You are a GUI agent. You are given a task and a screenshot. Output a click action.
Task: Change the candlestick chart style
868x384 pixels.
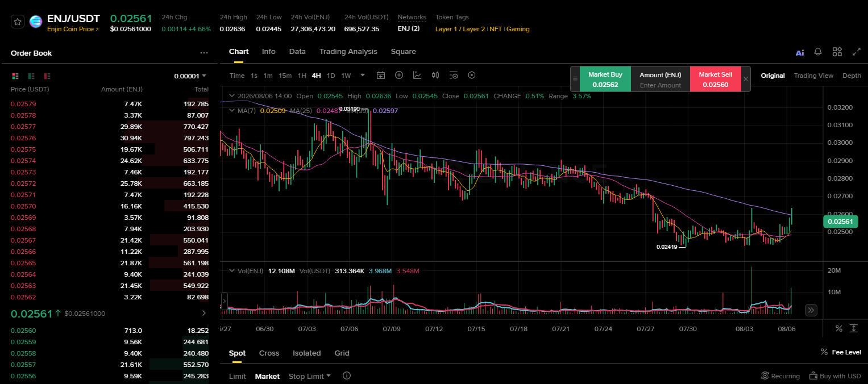coord(435,75)
